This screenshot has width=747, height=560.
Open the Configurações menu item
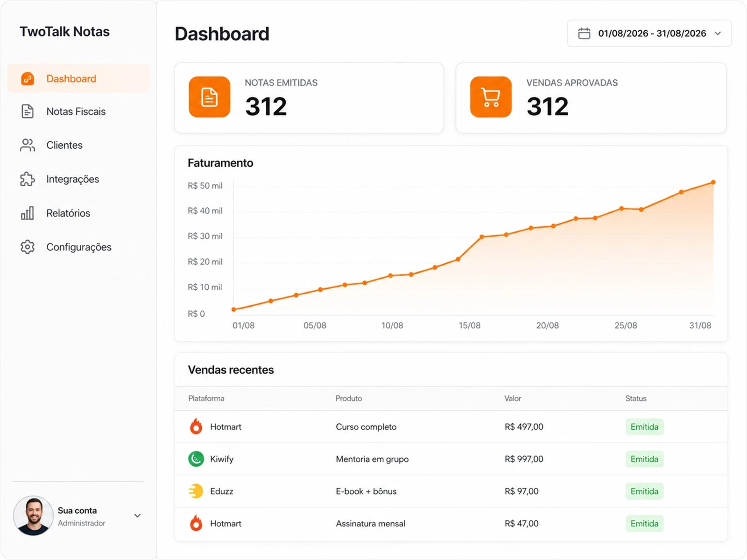pyautogui.click(x=78, y=247)
